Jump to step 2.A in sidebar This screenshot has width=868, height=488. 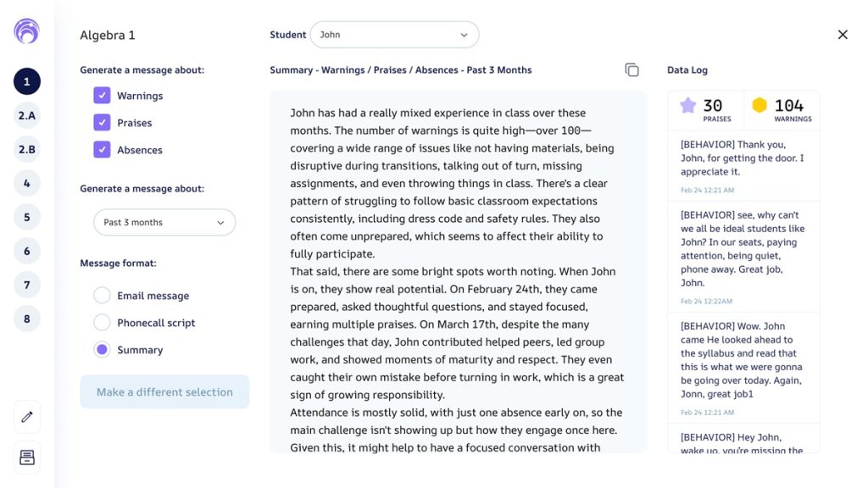click(x=26, y=115)
